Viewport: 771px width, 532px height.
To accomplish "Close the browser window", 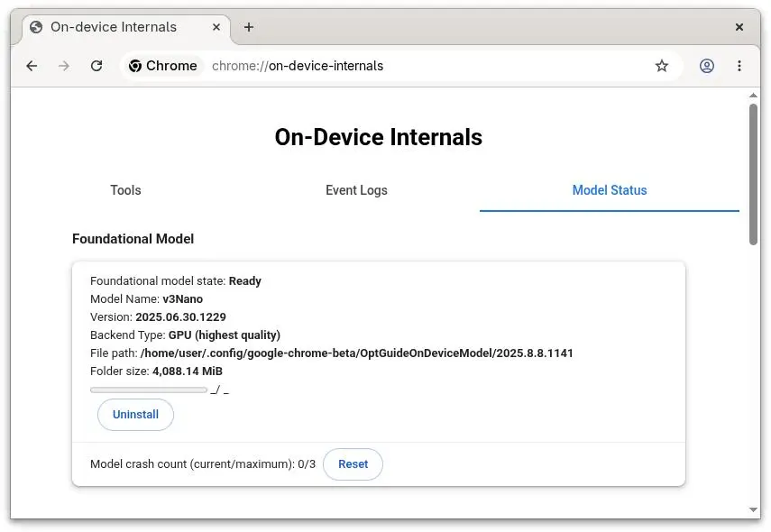I will click(739, 27).
